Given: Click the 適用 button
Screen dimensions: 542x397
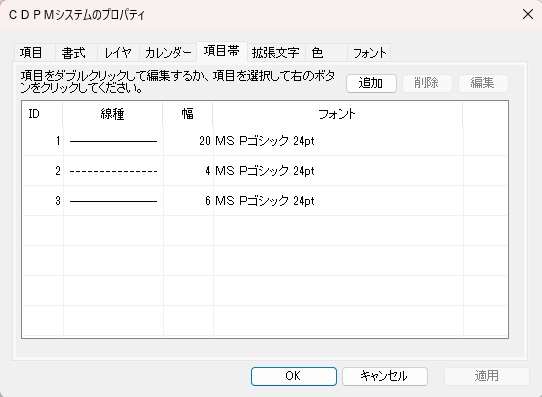Looking at the screenshot, I should click(x=487, y=376).
